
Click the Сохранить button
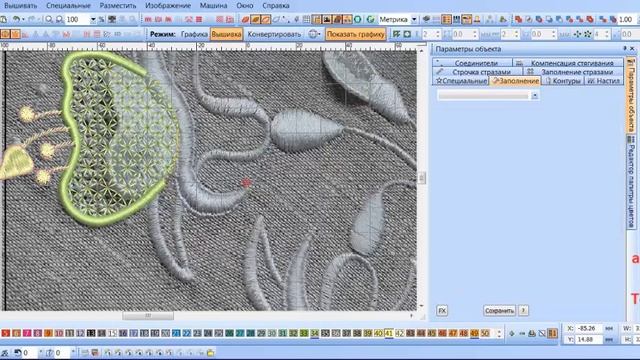tap(499, 311)
